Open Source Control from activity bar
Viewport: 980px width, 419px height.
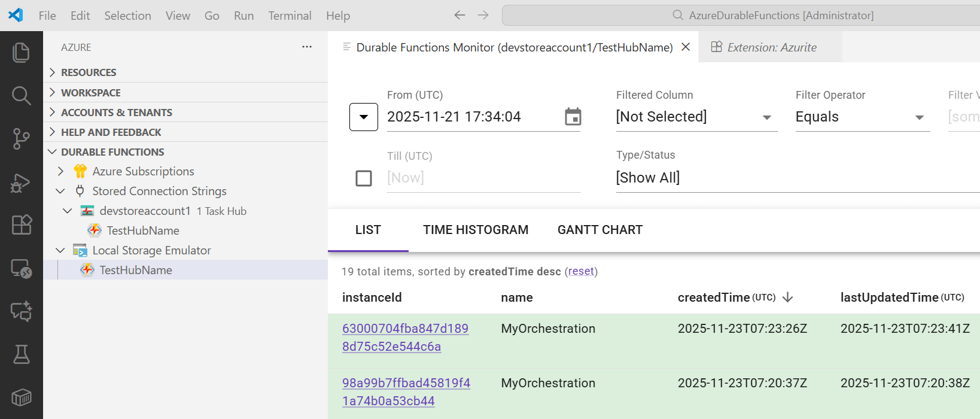click(x=21, y=139)
